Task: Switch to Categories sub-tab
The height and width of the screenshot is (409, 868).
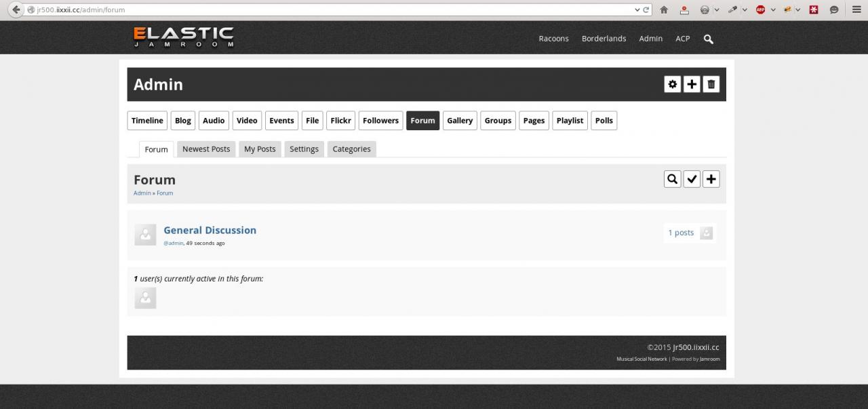Action: pyautogui.click(x=351, y=149)
